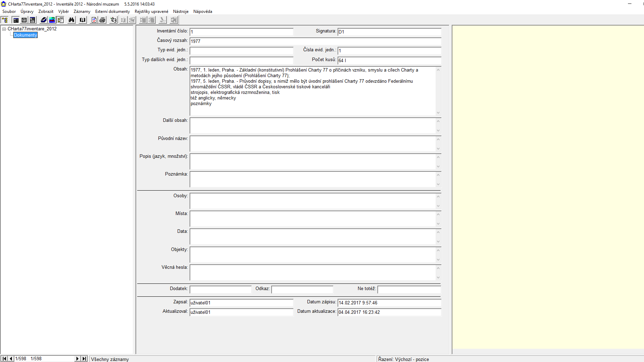Click the grayed import records icon

coord(143,20)
